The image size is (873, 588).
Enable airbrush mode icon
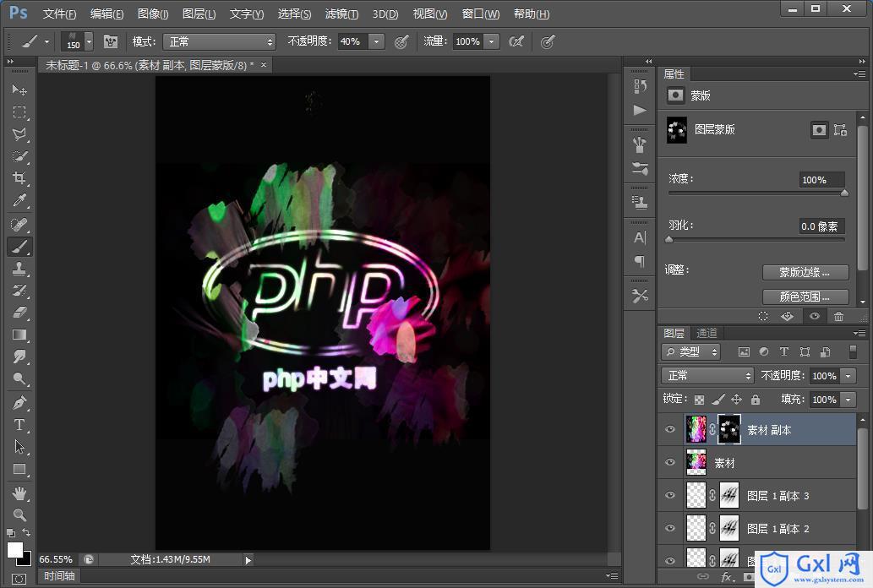[x=516, y=41]
